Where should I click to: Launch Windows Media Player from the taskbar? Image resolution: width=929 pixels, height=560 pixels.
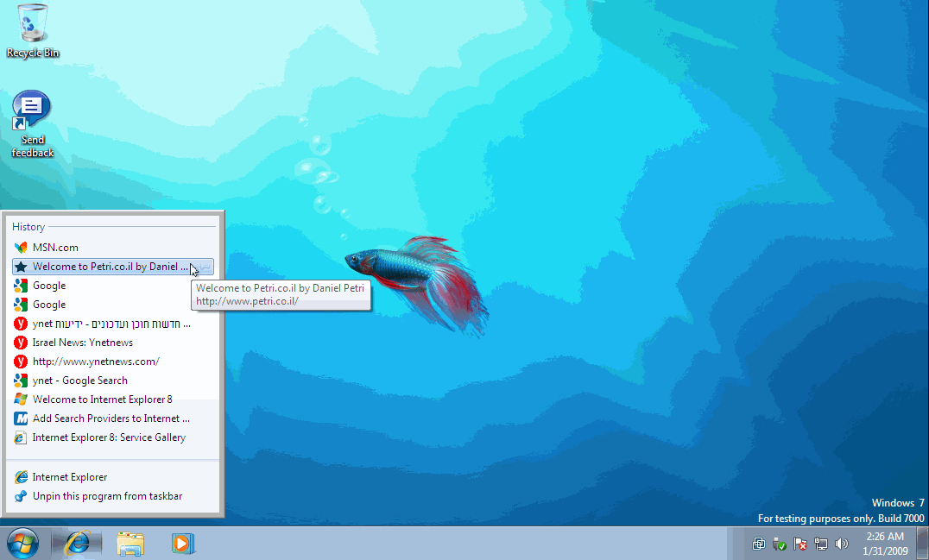point(183,544)
